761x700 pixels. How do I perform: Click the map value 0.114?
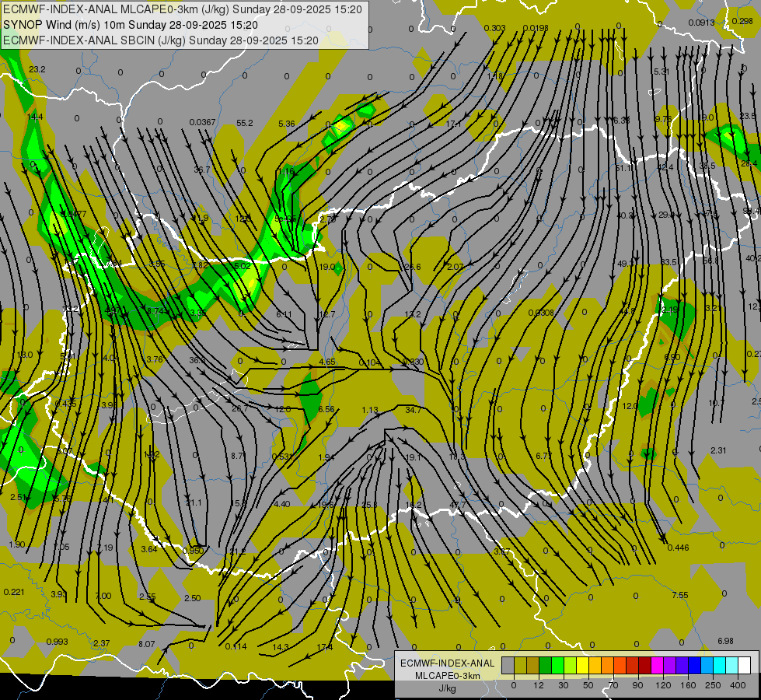pos(236,646)
